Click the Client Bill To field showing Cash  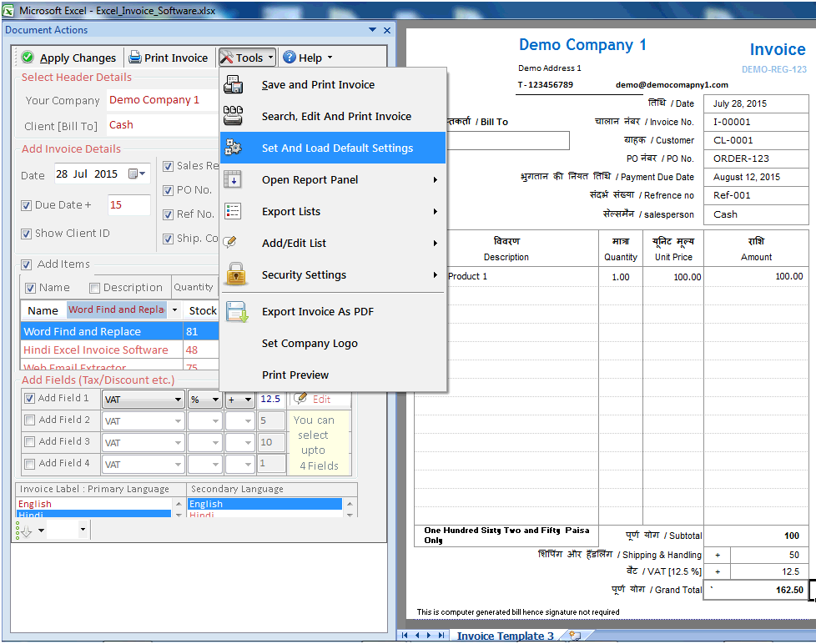coord(163,125)
